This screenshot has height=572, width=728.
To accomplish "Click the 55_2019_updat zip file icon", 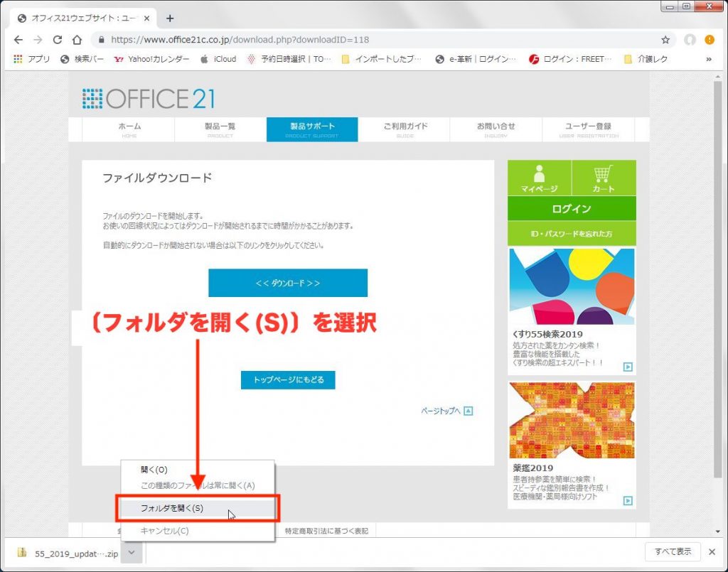I will pyautogui.click(x=21, y=552).
